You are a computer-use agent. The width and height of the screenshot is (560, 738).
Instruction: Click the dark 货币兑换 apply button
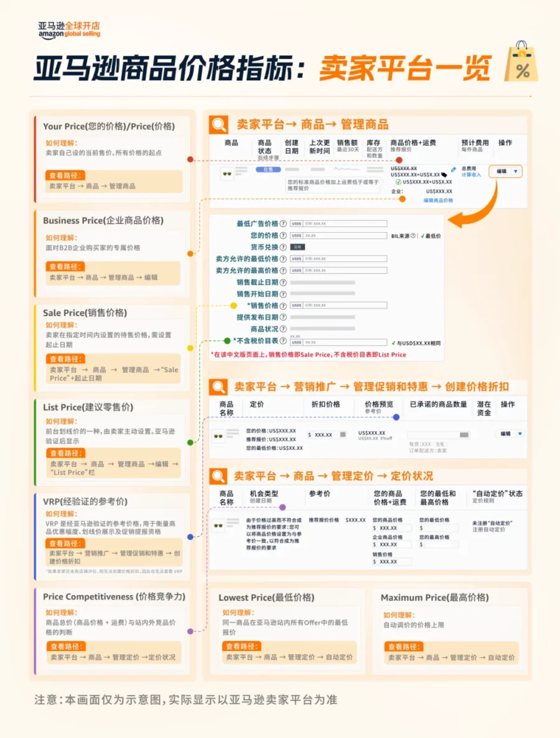298,247
